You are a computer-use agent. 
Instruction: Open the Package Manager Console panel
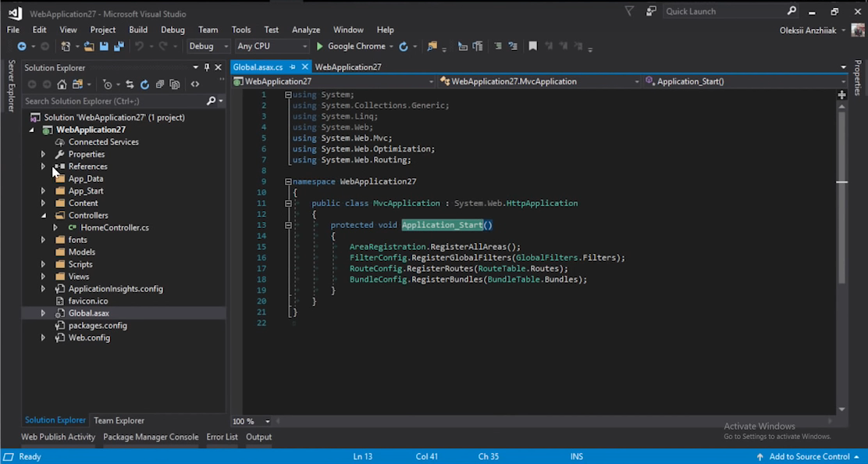pyautogui.click(x=151, y=437)
